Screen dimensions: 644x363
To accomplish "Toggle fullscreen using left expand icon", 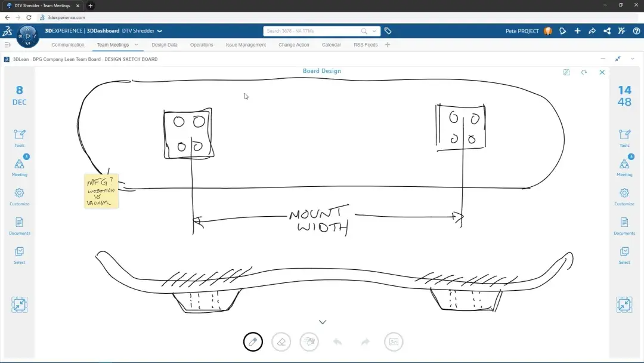I will 19,304.
